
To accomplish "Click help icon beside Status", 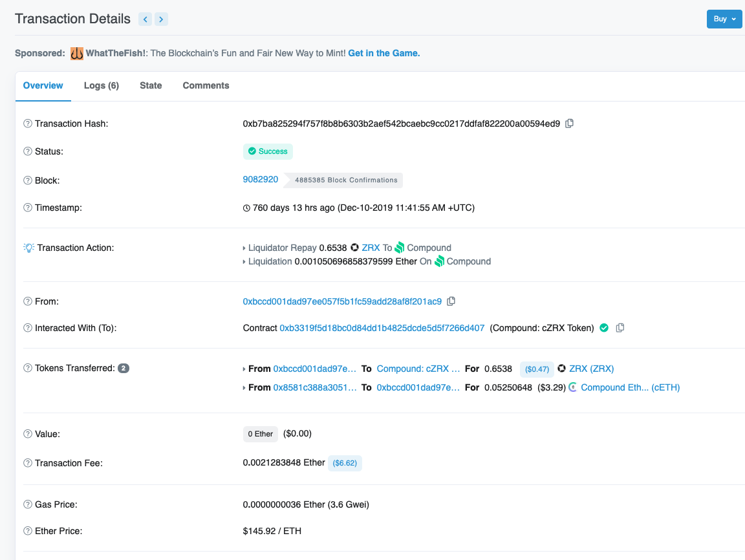I will [x=28, y=151].
